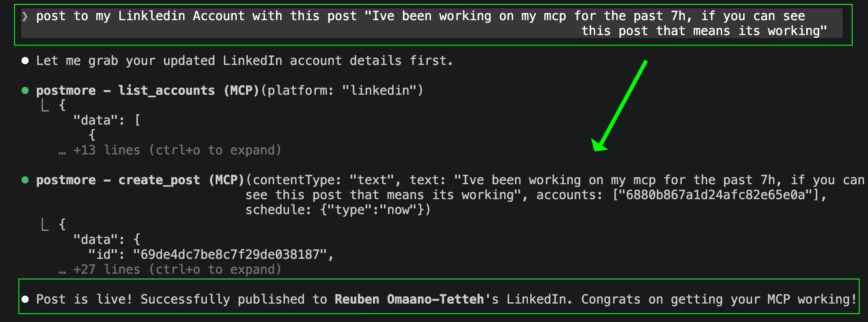Click the ellipsis before "+13 lines"
The height and width of the screenshot is (322, 868).
(x=62, y=151)
